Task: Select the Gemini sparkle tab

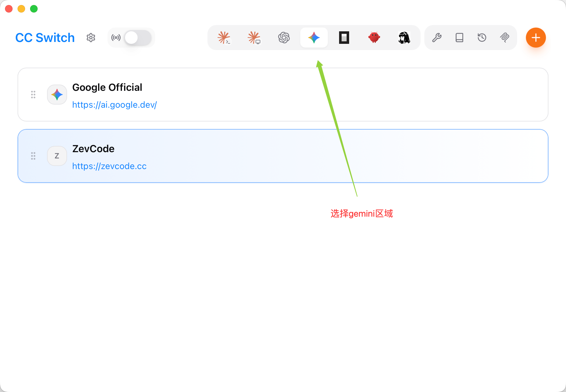Action: [314, 38]
